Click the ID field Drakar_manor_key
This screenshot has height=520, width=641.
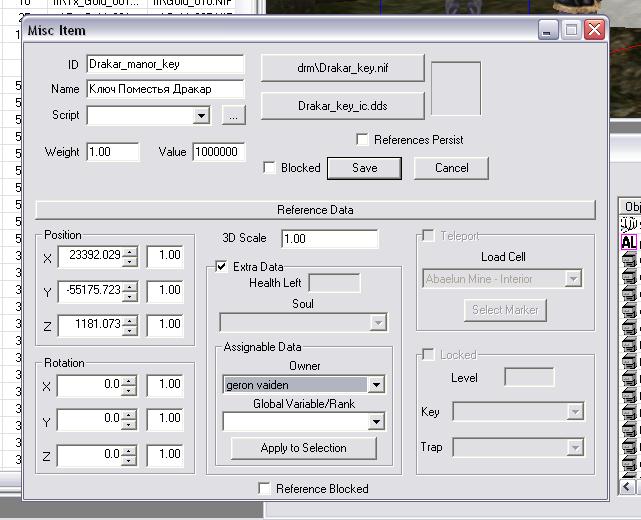[x=165, y=64]
